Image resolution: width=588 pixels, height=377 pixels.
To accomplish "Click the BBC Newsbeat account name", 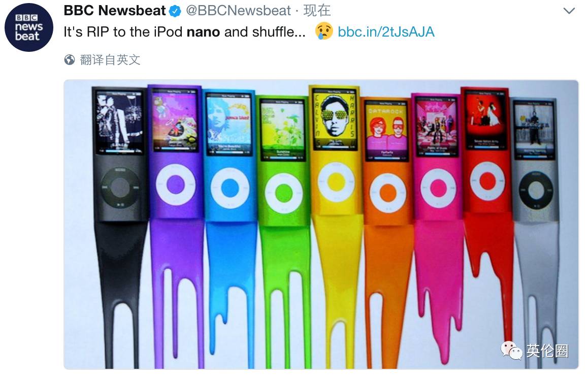I will [115, 11].
